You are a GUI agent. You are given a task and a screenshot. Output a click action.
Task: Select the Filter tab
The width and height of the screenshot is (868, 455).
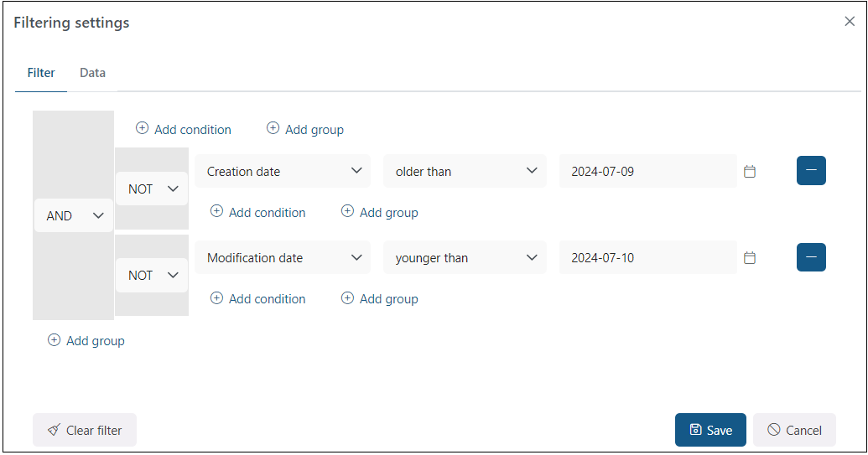pos(41,73)
